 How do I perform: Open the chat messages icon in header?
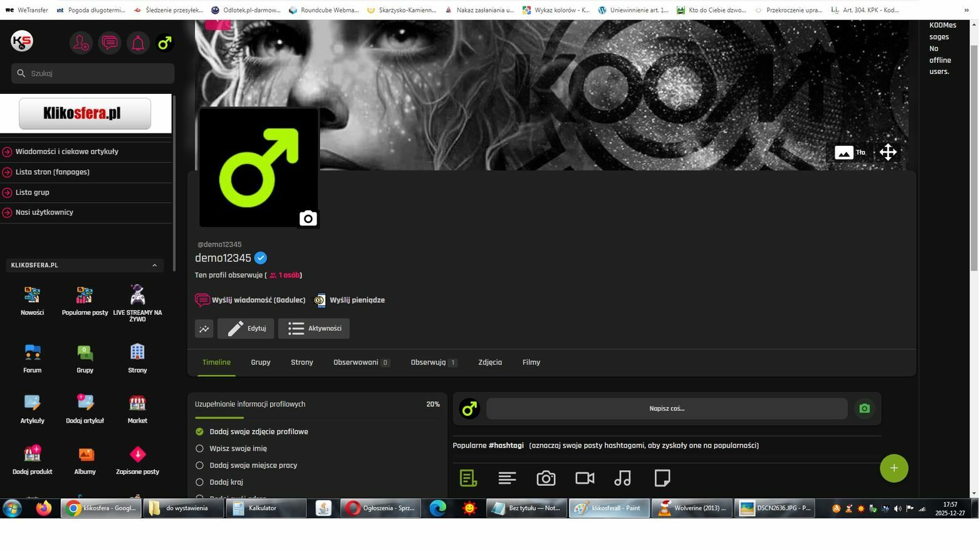[110, 43]
